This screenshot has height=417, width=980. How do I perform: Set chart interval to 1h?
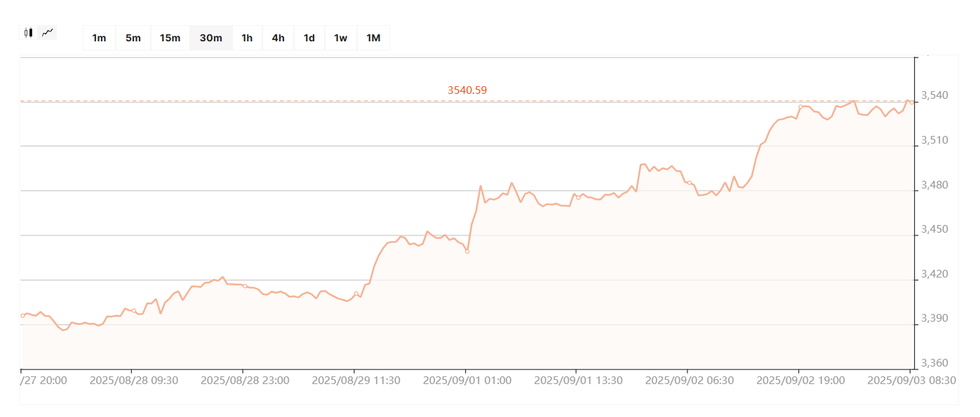[247, 38]
